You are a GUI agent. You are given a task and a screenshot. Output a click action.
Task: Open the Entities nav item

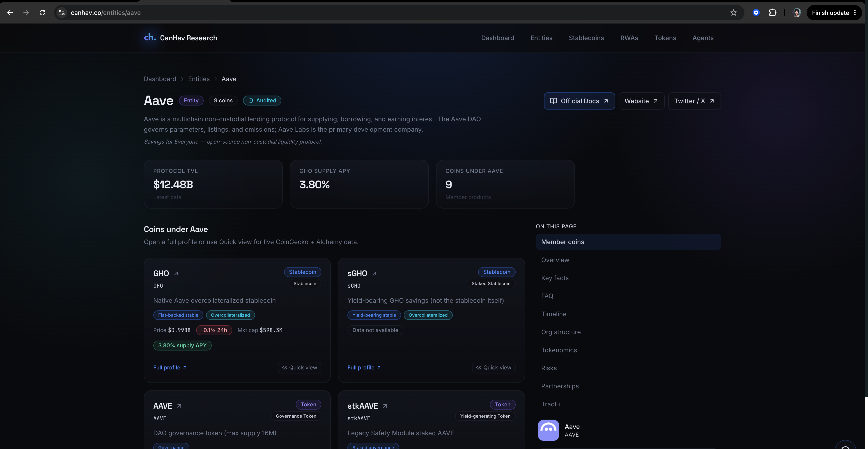click(x=541, y=38)
